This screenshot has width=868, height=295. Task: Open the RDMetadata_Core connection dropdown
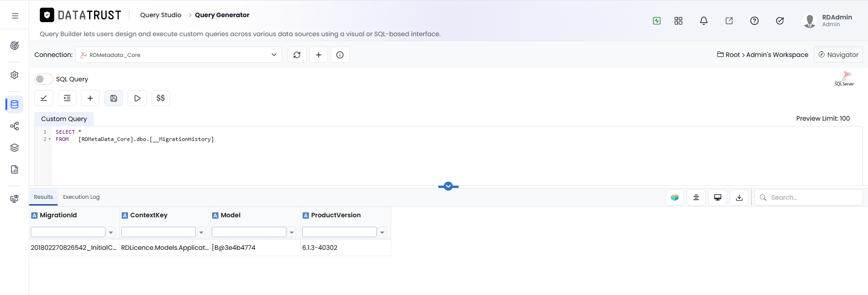click(x=179, y=55)
